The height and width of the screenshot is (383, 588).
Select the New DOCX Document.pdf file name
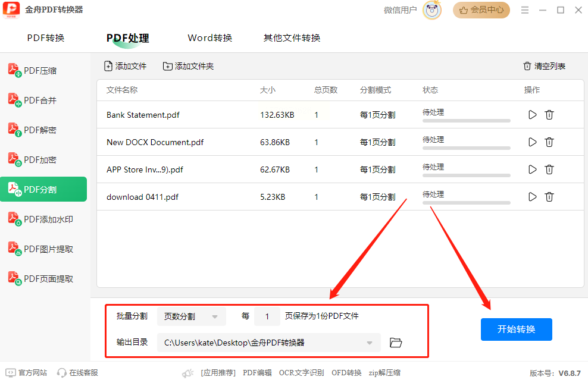[x=155, y=142]
